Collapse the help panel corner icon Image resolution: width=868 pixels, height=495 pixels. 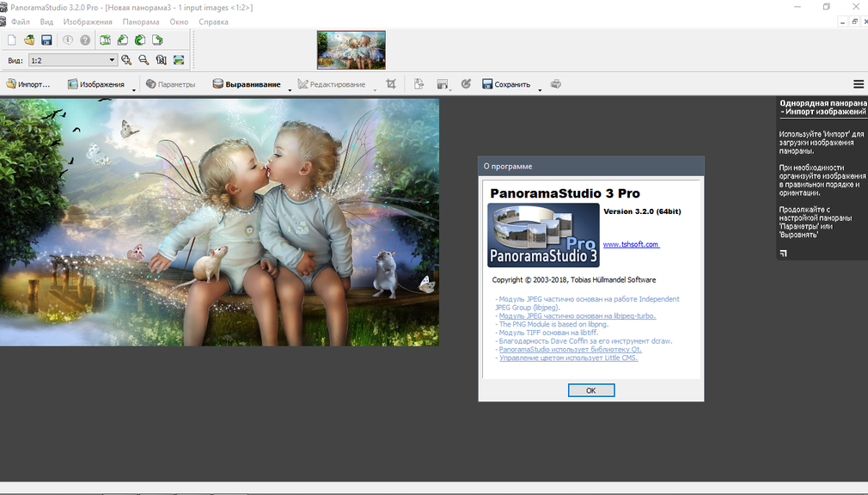pyautogui.click(x=783, y=253)
